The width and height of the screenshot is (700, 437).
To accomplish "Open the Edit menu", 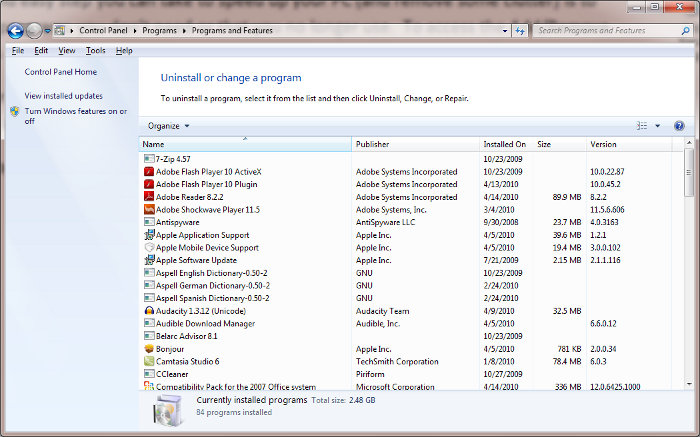I will (41, 50).
